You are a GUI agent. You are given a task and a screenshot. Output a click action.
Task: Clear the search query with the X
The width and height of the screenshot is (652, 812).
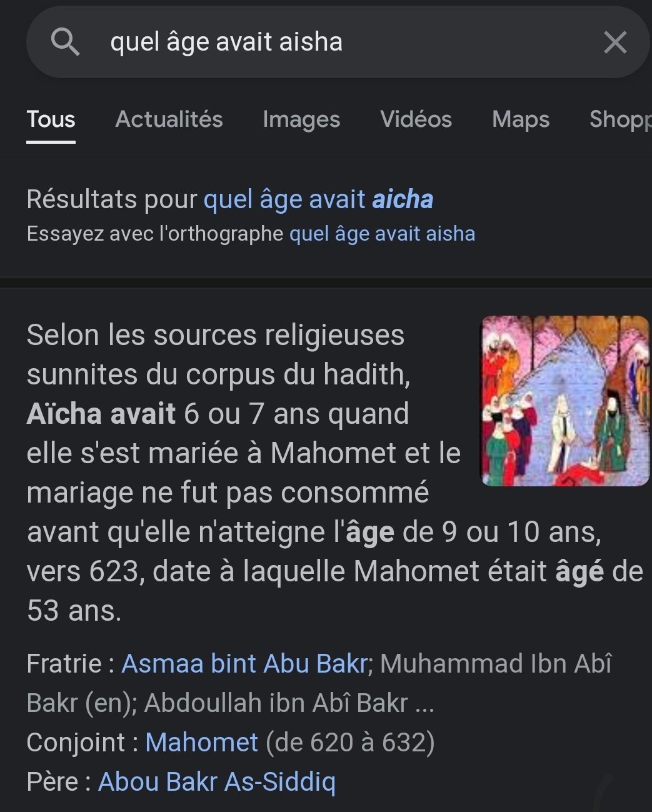(615, 43)
